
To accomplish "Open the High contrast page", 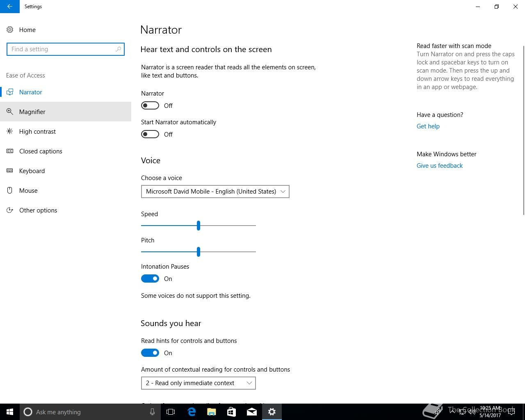I will (66, 131).
